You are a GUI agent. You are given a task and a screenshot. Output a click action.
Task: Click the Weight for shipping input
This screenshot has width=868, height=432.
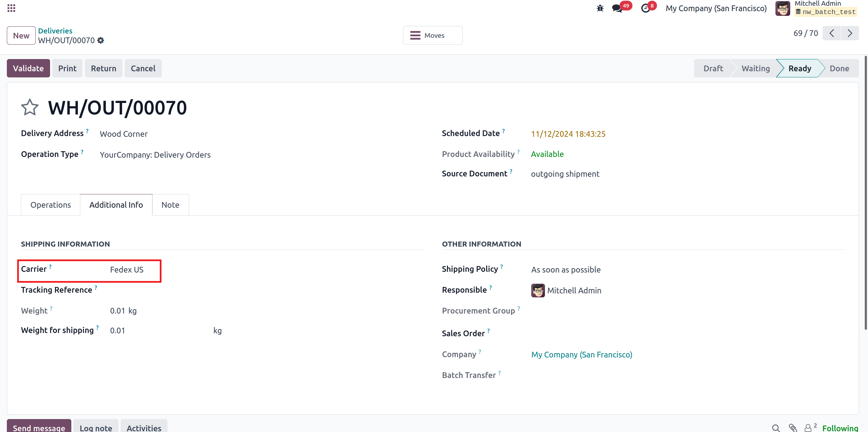158,331
